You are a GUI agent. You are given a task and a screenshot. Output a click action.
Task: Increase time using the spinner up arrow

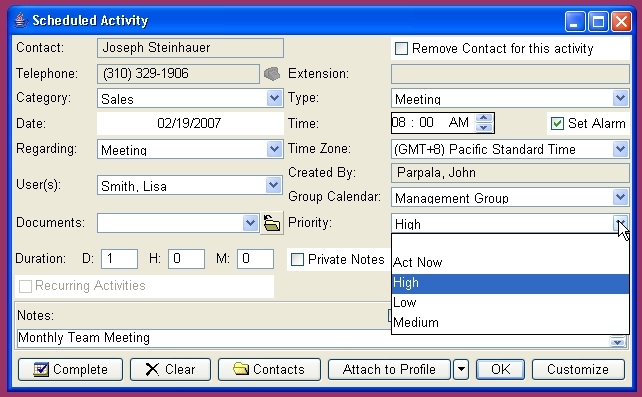(484, 118)
